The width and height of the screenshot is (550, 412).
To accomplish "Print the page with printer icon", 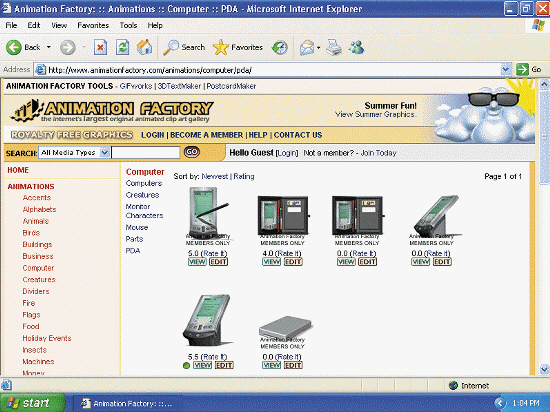I will [334, 47].
